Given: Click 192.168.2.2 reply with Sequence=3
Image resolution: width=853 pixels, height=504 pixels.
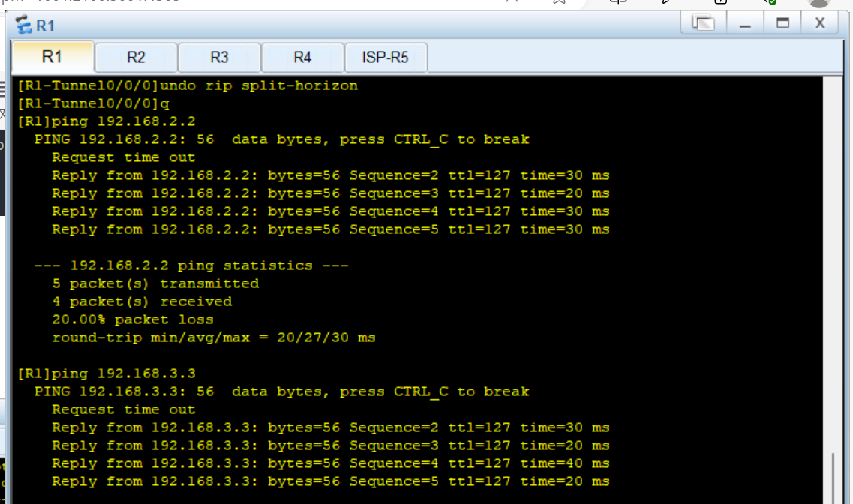Looking at the screenshot, I should coord(331,193).
